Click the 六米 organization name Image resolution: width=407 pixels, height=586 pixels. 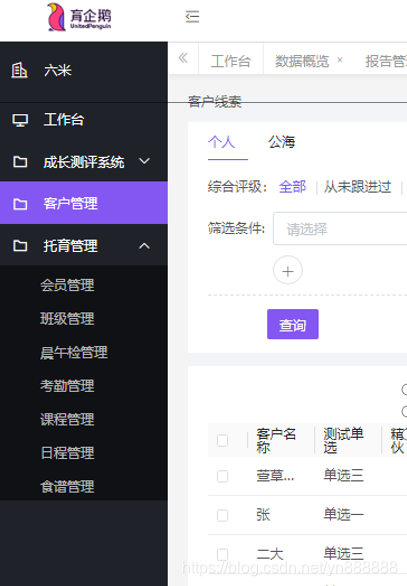pos(58,70)
